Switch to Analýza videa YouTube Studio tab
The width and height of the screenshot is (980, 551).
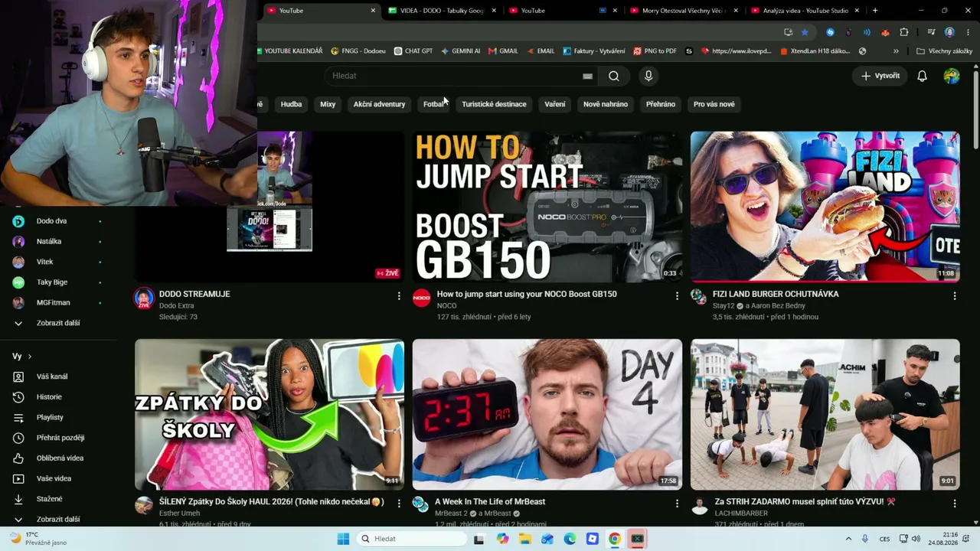click(x=804, y=11)
